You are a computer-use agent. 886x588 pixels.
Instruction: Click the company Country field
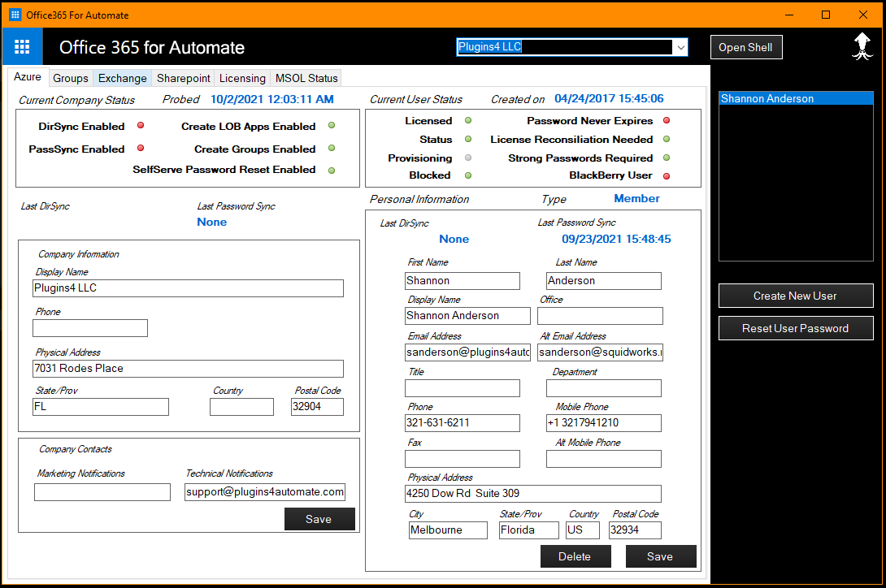pyautogui.click(x=242, y=407)
